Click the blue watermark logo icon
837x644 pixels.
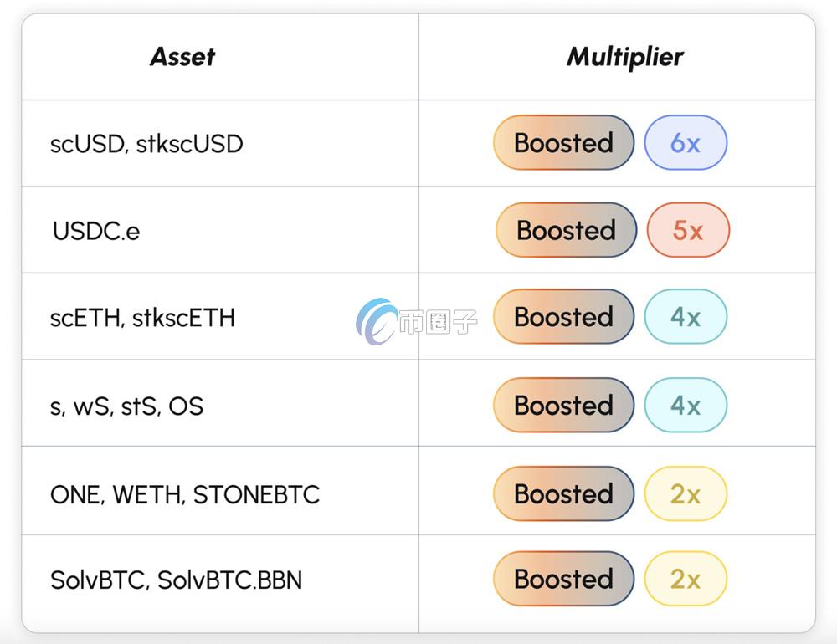(377, 321)
